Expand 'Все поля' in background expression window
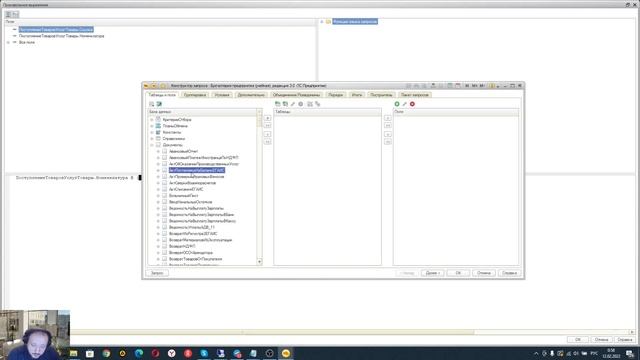Screen dimensions: 640x360 pyautogui.click(x=8, y=42)
